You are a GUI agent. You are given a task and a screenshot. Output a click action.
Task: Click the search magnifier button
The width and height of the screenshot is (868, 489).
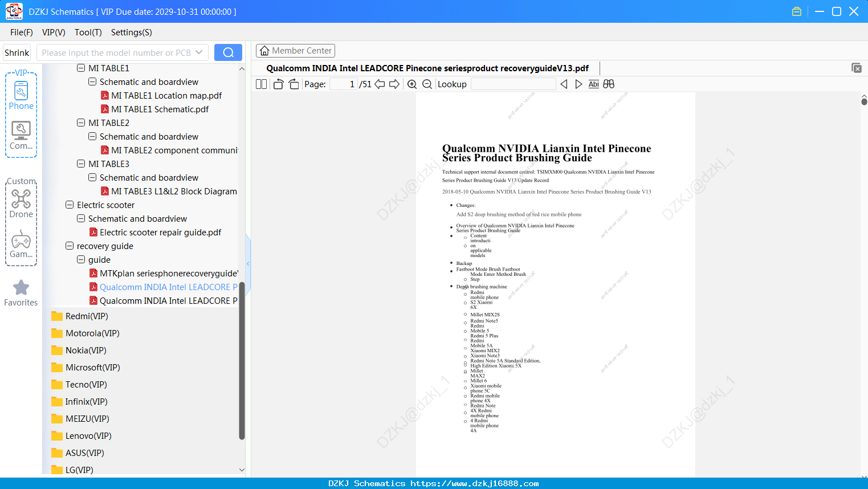[228, 52]
